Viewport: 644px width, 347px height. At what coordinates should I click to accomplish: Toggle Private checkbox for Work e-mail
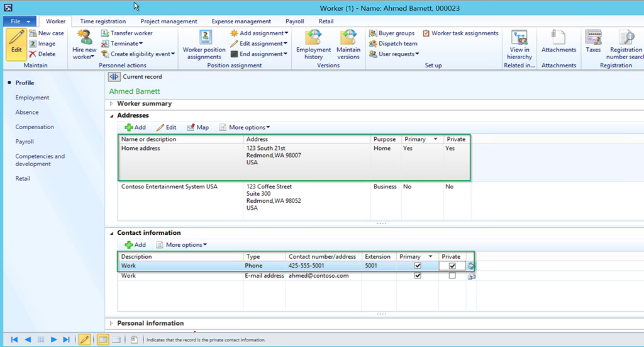coord(452,276)
